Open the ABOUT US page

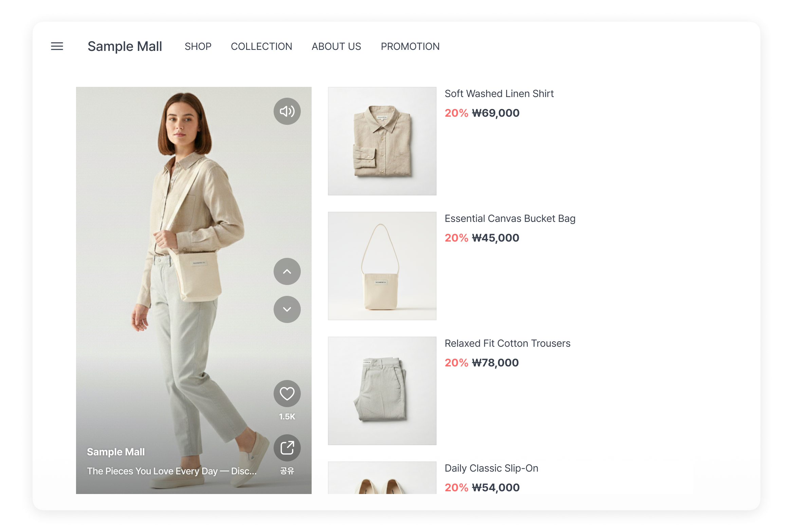(x=336, y=46)
